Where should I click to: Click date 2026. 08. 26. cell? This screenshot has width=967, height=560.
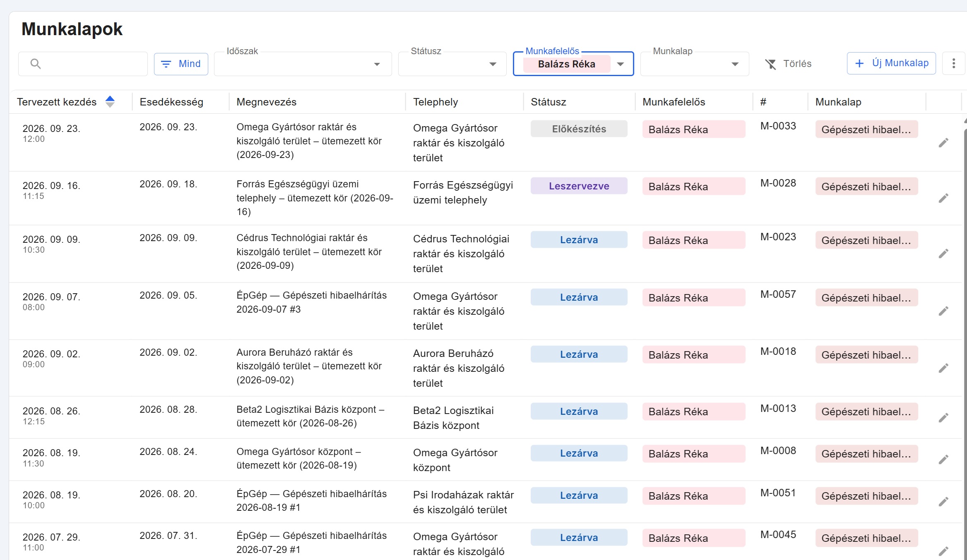[51, 411]
